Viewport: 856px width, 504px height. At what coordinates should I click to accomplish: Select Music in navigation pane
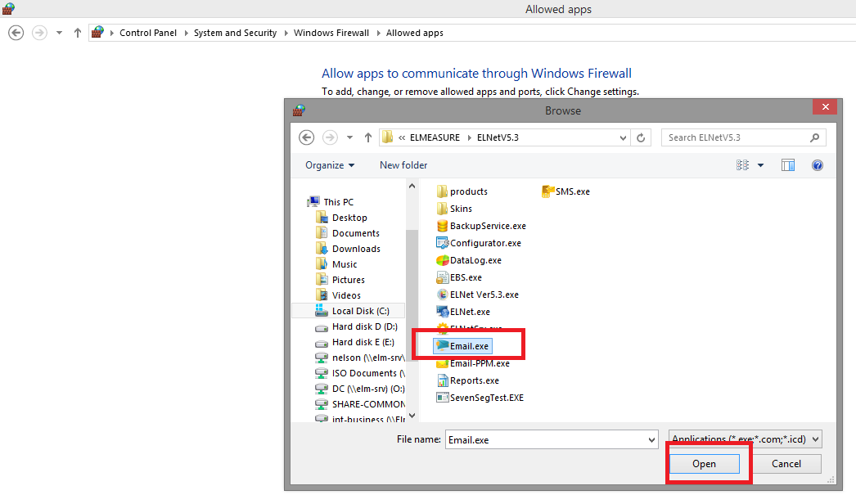(x=345, y=264)
